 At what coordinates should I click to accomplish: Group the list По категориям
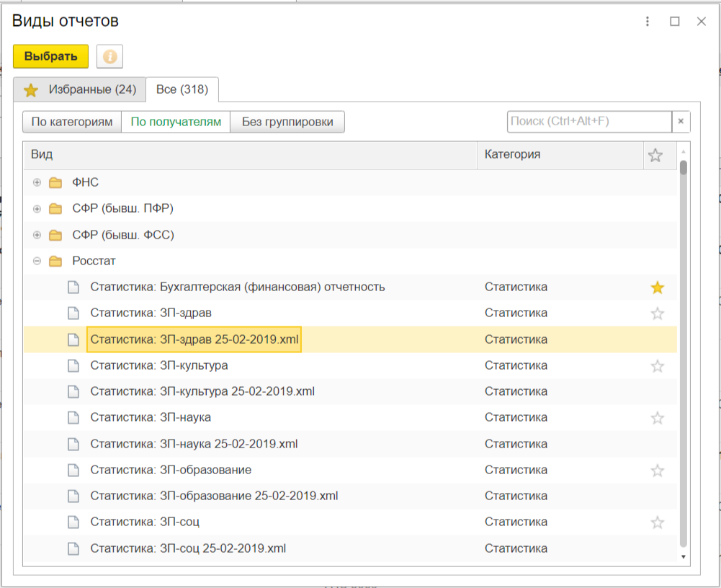coord(72,122)
